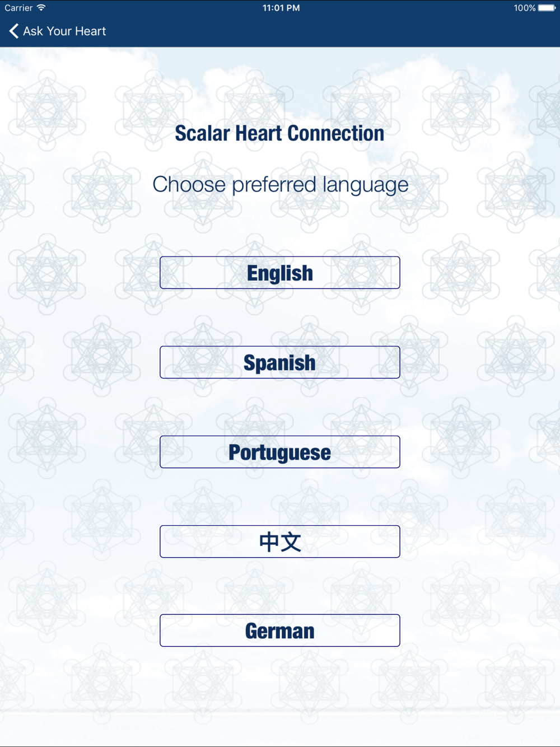The height and width of the screenshot is (747, 560).
Task: Choose German as the language
Action: pyautogui.click(x=280, y=631)
